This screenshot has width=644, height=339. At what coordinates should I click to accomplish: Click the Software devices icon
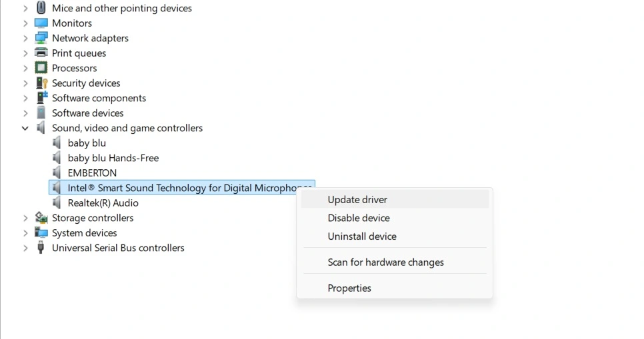(41, 113)
